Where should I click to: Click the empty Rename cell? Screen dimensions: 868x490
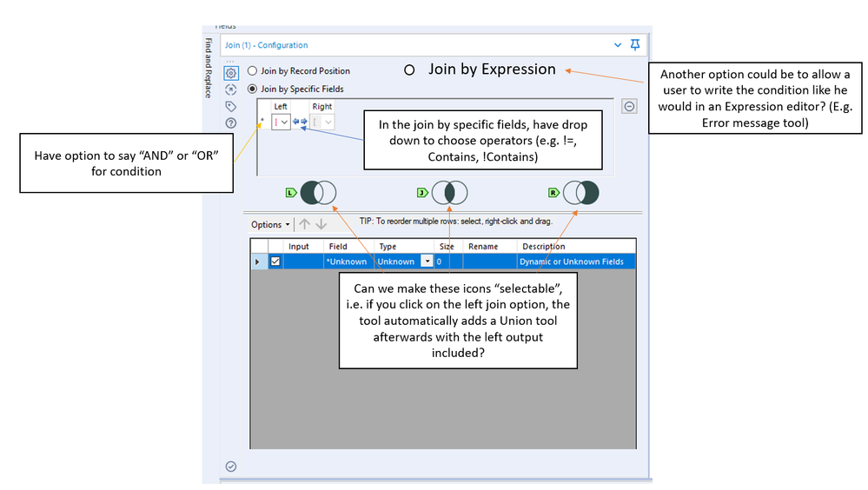[x=490, y=262]
